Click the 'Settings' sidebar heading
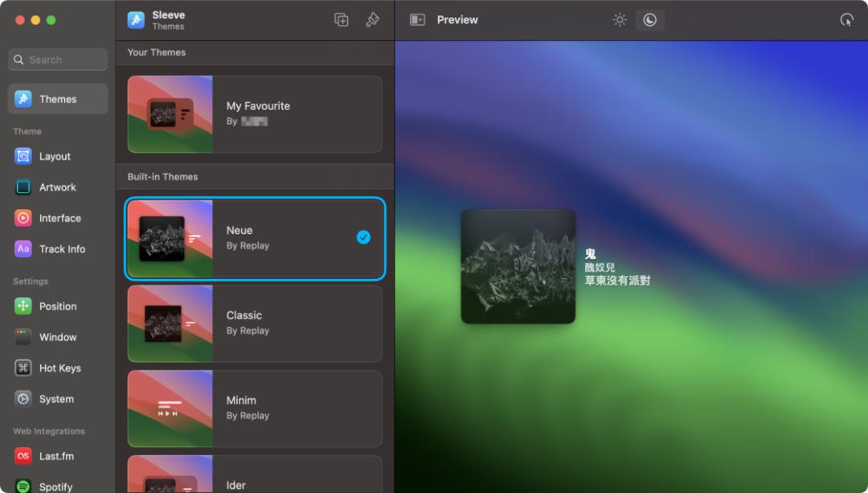Image resolution: width=868 pixels, height=493 pixels. tap(31, 281)
